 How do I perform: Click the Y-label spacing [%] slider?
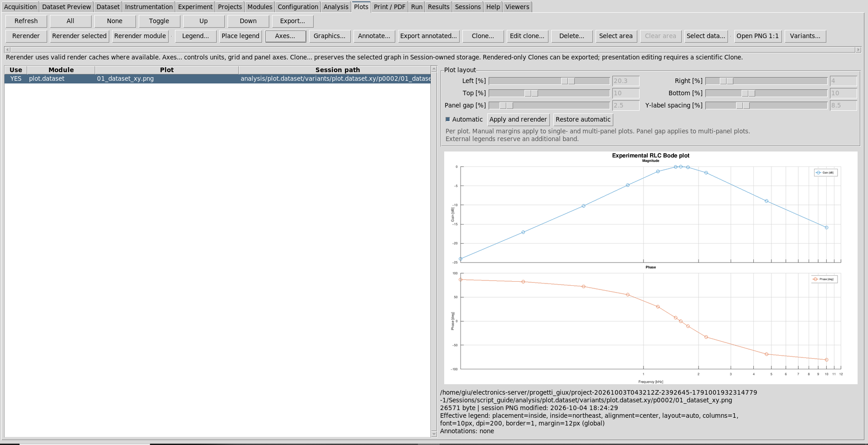pyautogui.click(x=766, y=105)
